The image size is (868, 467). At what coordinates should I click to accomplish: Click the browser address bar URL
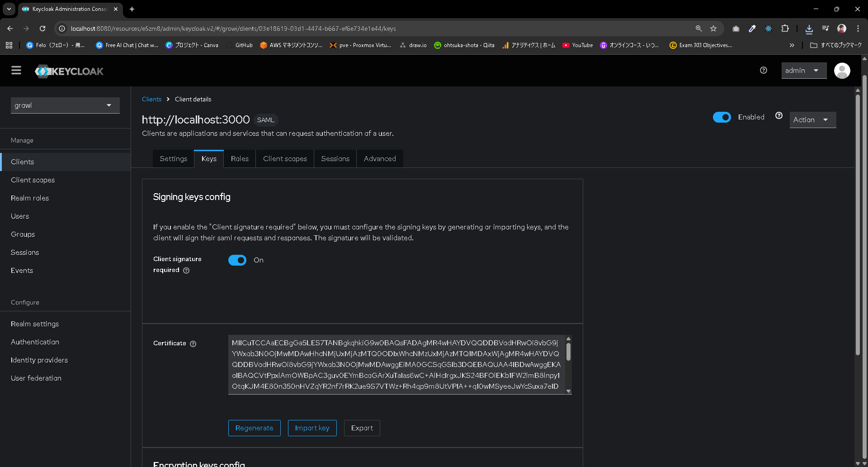(x=233, y=29)
